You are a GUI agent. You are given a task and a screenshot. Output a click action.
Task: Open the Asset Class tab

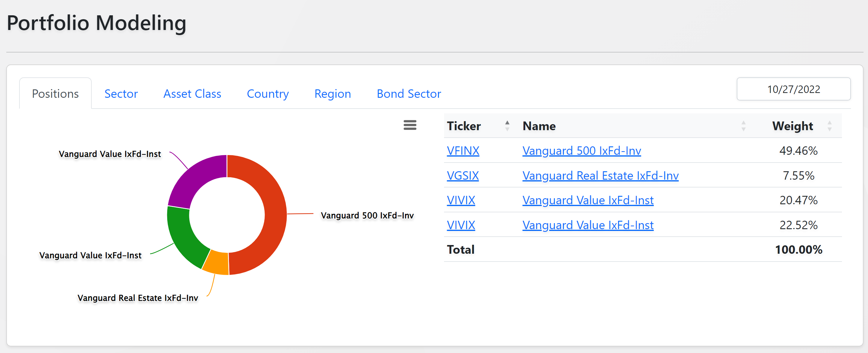pyautogui.click(x=192, y=93)
